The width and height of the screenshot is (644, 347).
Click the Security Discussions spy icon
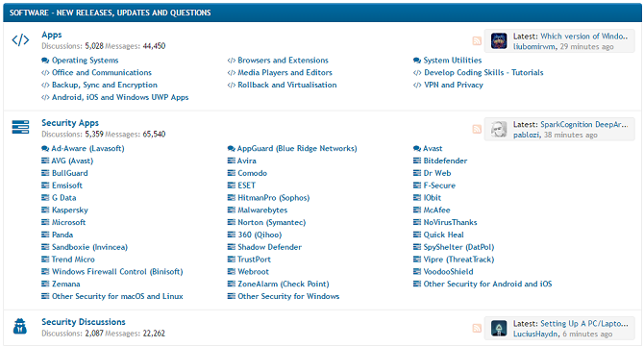(x=20, y=327)
